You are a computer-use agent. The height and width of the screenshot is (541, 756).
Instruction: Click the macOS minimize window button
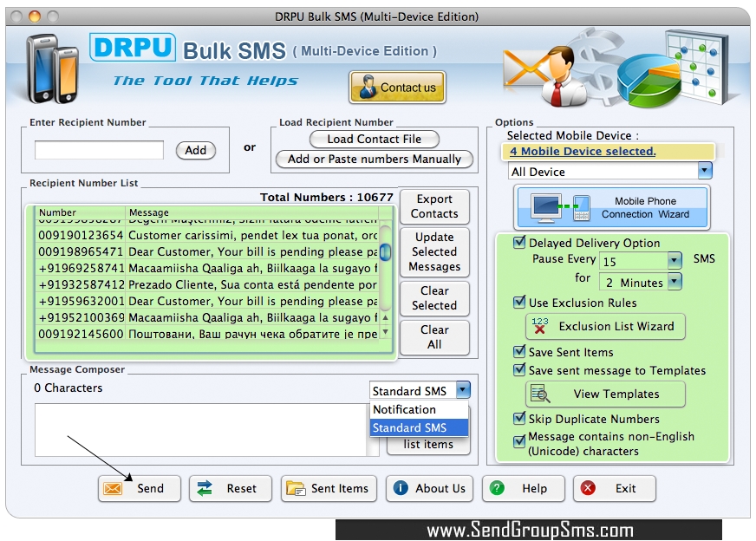[x=34, y=16]
